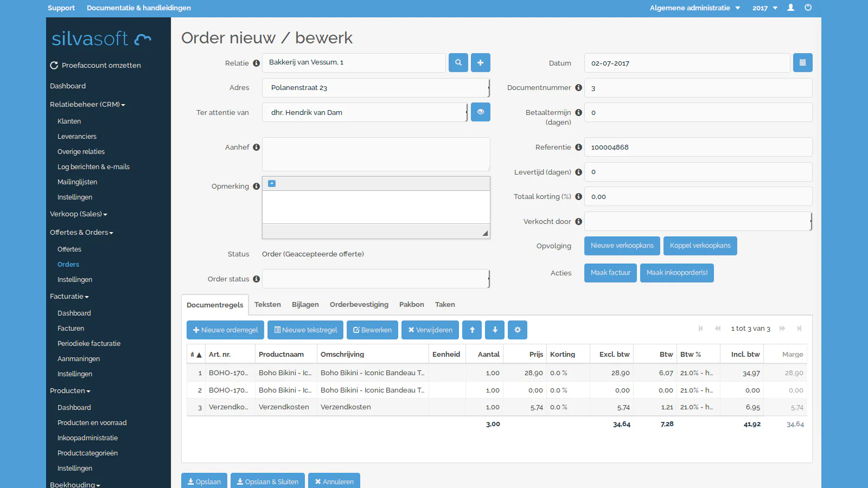The height and width of the screenshot is (488, 868).
Task: Show info tooltip next to Opmerking
Action: [257, 187]
